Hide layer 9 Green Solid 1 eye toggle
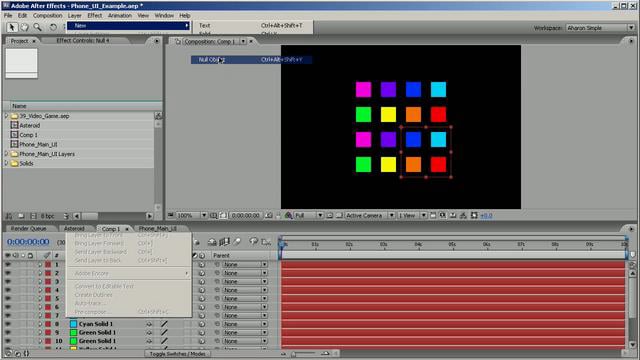Viewport: 640px width, 360px height. [x=8, y=333]
